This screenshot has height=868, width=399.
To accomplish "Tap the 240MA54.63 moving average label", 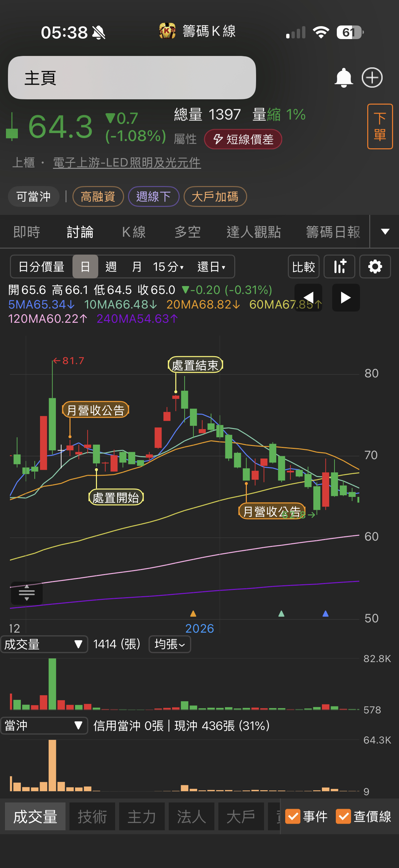I will tap(137, 318).
